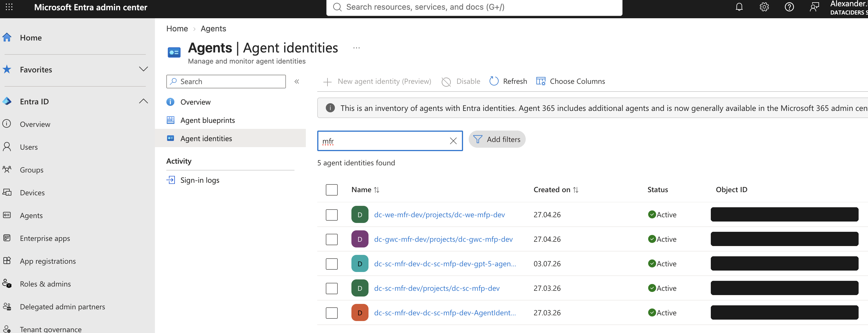
Task: Open the more options ellipsis by title
Action: point(356,48)
